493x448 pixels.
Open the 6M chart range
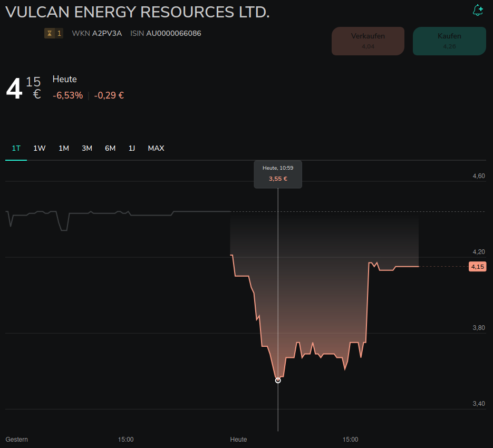[110, 148]
